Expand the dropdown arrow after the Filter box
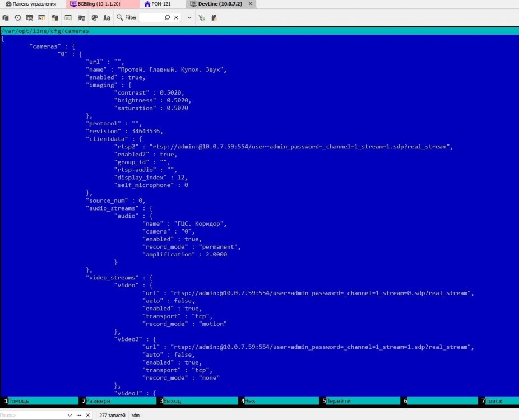The width and height of the screenshot is (519, 420). point(189,17)
